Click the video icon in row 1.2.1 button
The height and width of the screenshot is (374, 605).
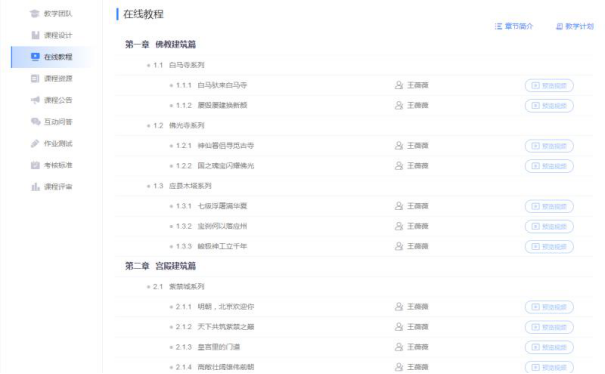click(x=536, y=146)
